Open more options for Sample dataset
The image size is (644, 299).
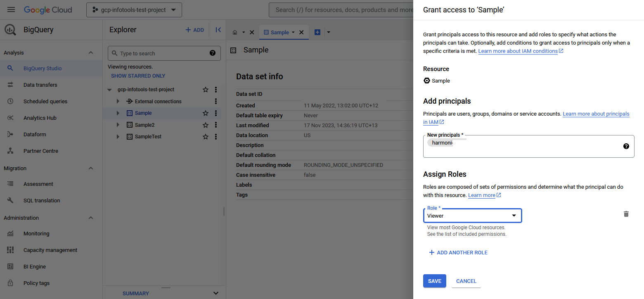216,113
